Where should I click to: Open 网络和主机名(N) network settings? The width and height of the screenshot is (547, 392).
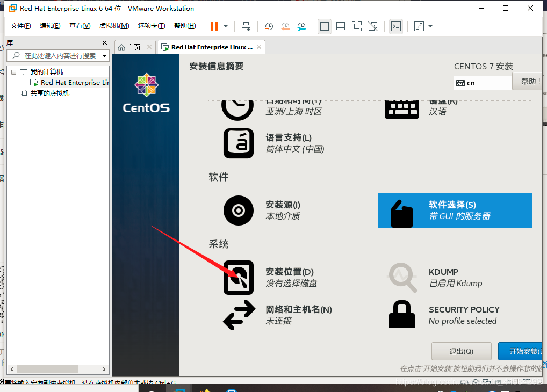click(277, 315)
